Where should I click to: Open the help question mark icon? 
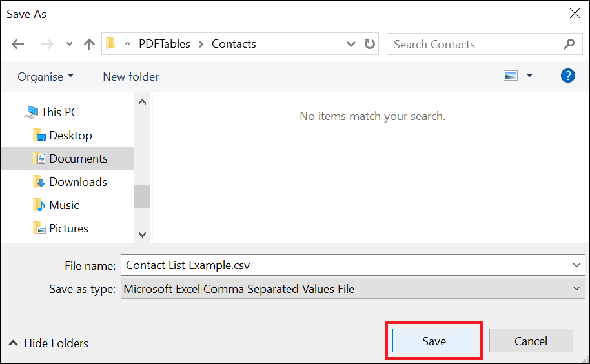click(x=567, y=76)
